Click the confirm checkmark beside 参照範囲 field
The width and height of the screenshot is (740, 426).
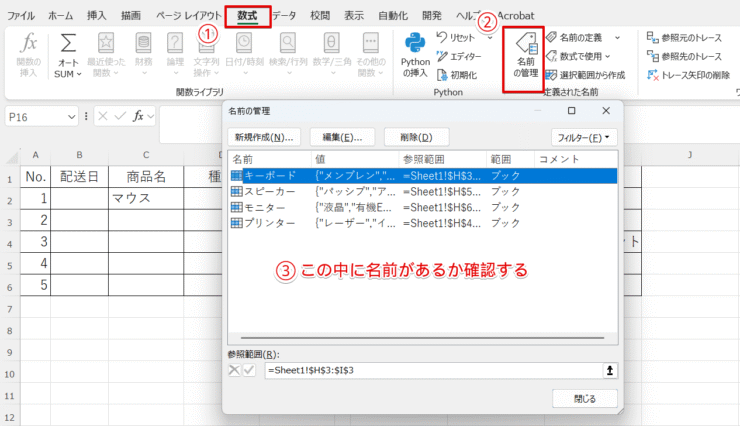point(249,370)
